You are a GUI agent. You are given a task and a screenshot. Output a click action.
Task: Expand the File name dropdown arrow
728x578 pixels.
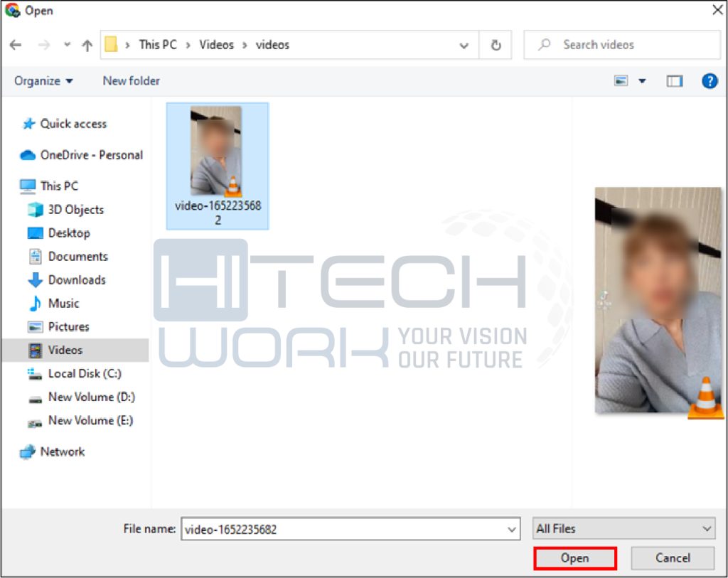pos(511,529)
